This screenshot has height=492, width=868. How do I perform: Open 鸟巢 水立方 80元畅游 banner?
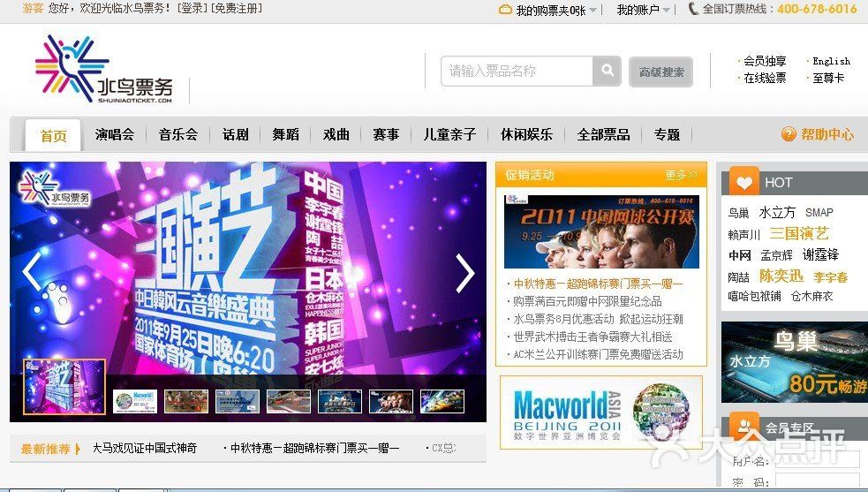pos(795,362)
